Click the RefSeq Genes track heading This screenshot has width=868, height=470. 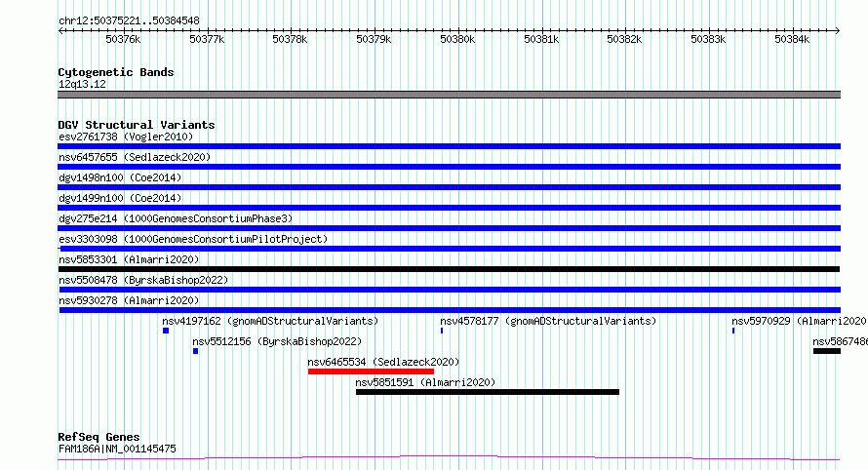tap(99, 437)
